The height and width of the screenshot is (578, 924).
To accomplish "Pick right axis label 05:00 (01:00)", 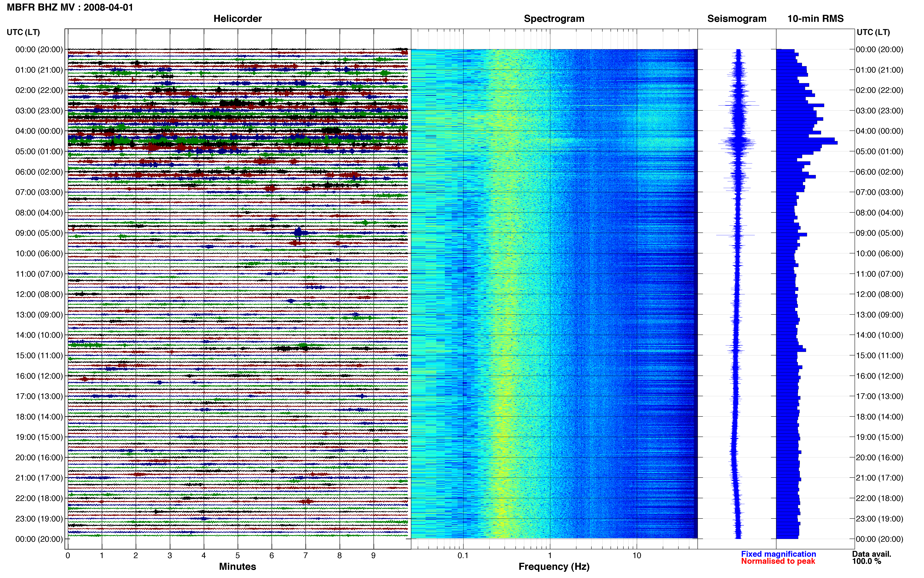I will [880, 151].
